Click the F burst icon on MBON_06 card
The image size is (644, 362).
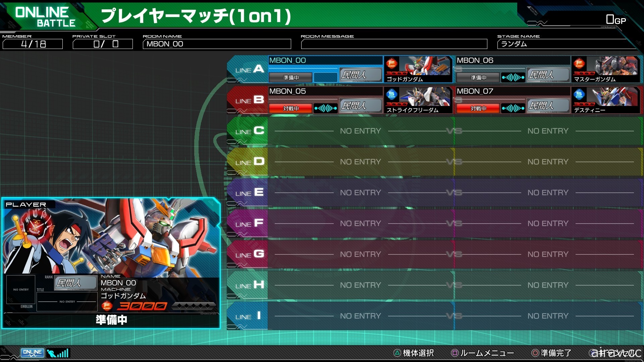pos(579,63)
